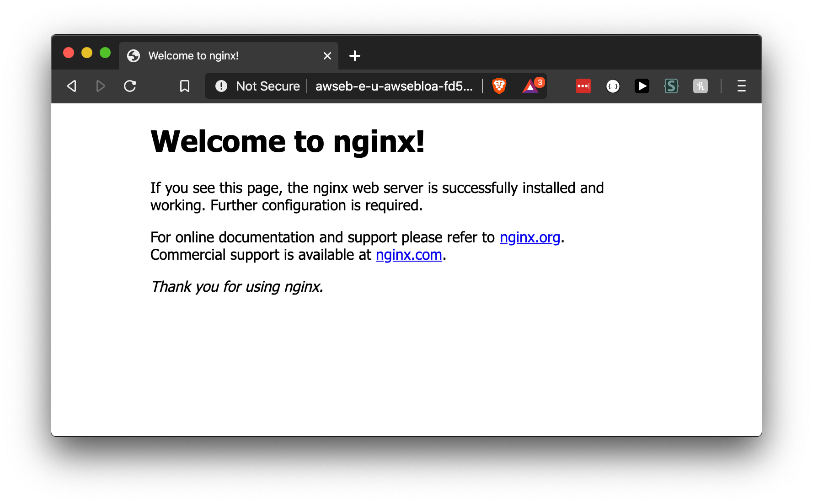
Task: Open the nginx.com commercial support link
Action: tap(409, 255)
